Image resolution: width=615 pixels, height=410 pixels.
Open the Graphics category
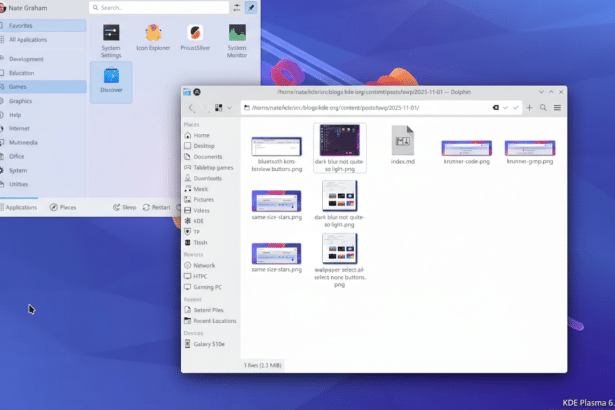click(42, 101)
